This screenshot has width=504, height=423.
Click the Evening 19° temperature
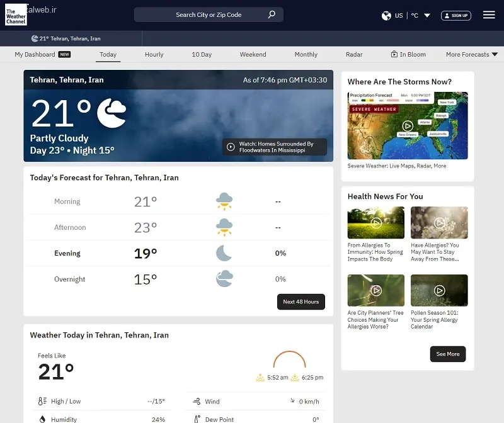146,254
